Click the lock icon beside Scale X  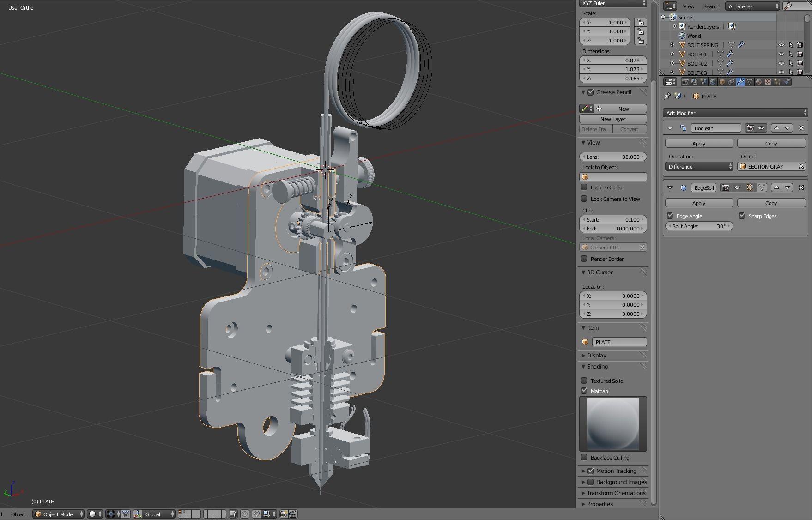coord(640,22)
